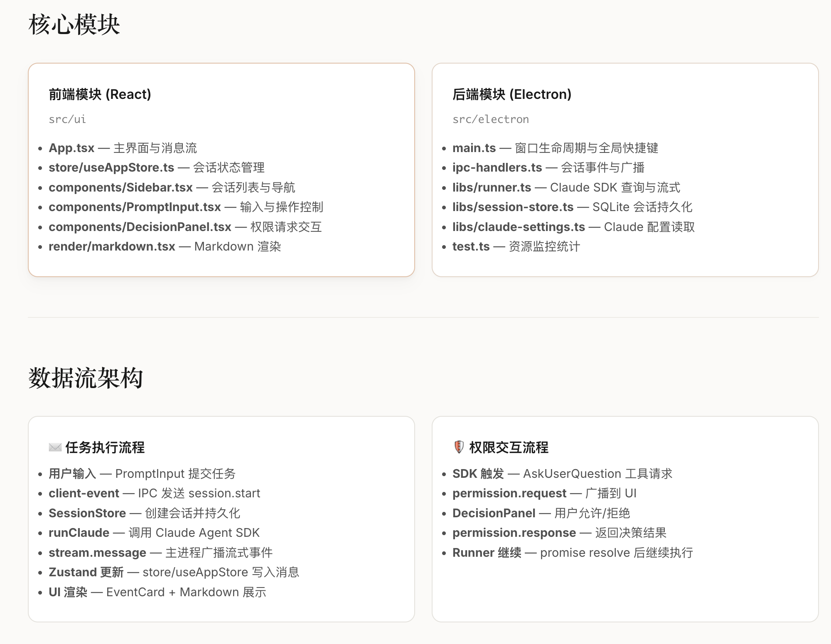
Task: Click the shield icon beside 权限交互流程
Action: [x=459, y=447]
